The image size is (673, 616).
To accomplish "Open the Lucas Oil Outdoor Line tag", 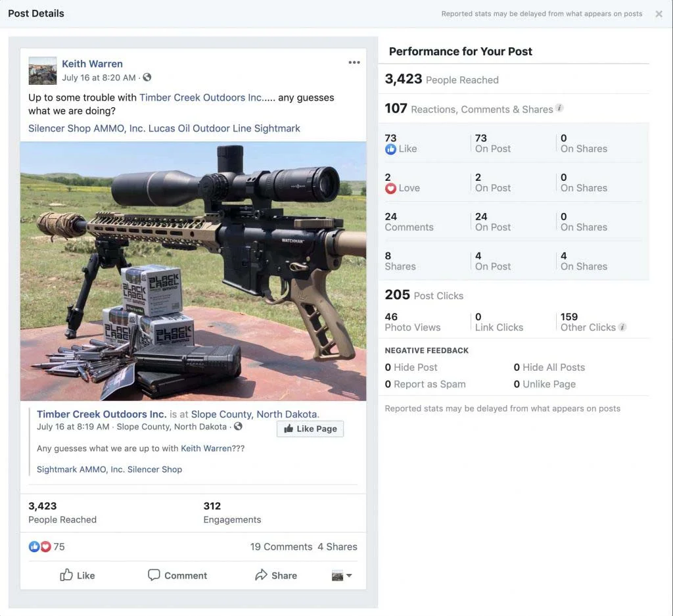I will pyautogui.click(x=200, y=128).
